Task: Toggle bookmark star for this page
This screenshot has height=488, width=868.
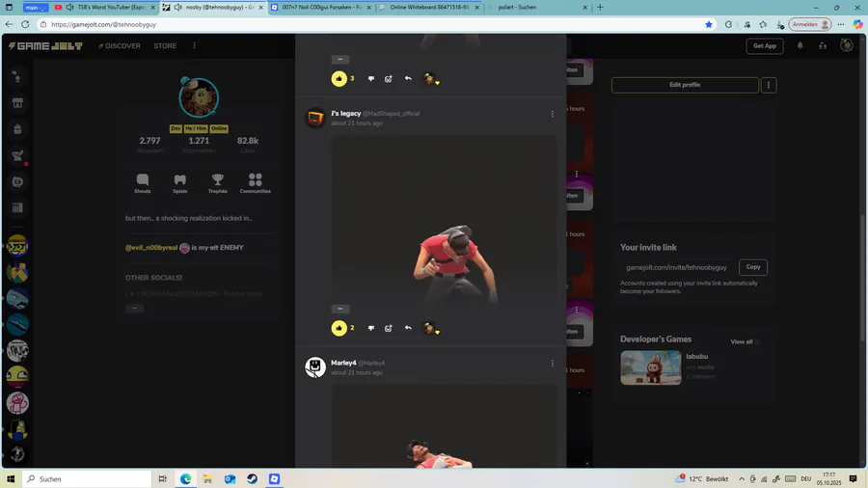Action: (x=709, y=24)
